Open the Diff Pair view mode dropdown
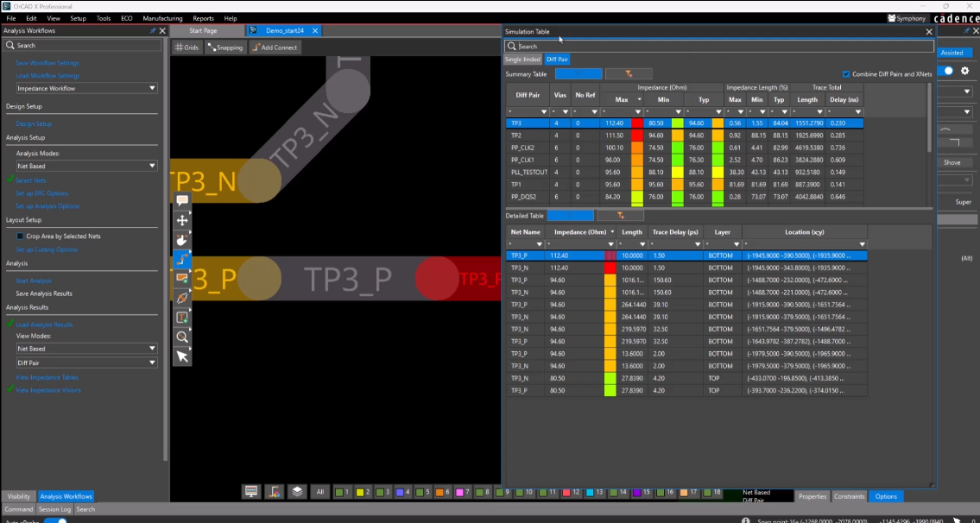This screenshot has height=523, width=980. [x=152, y=362]
